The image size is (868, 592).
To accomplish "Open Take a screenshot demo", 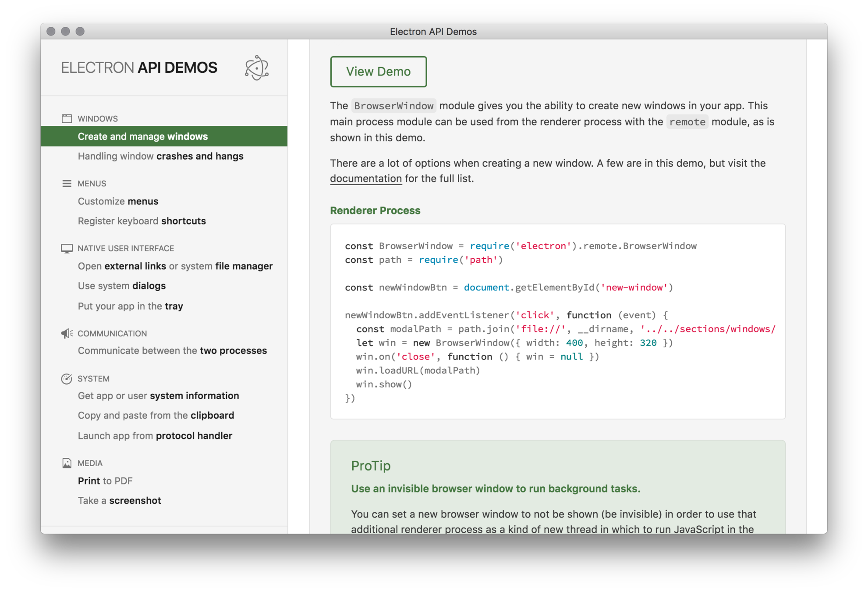I will pyautogui.click(x=119, y=501).
